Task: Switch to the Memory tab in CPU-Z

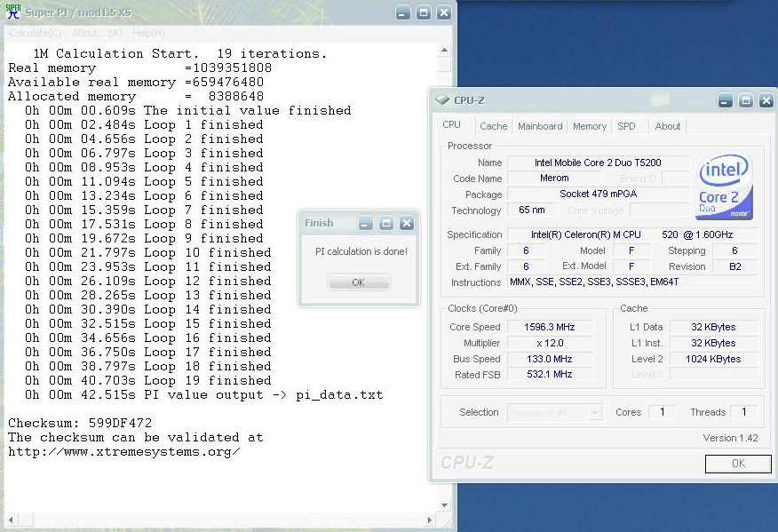Action: (590, 126)
